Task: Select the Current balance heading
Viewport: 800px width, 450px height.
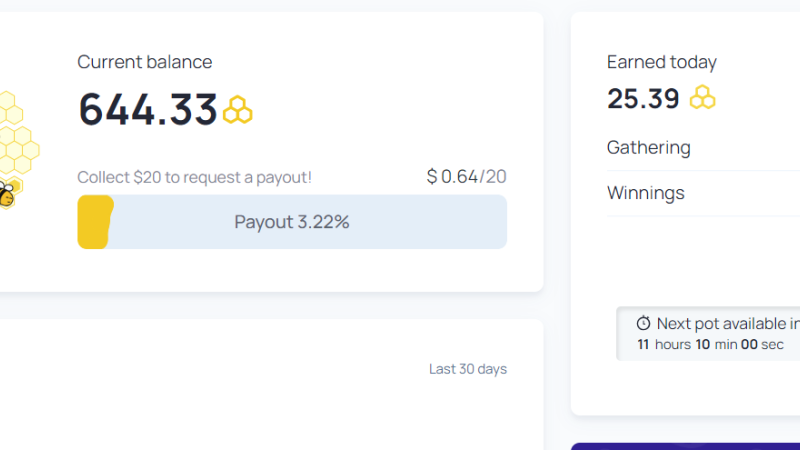Action: coord(145,62)
